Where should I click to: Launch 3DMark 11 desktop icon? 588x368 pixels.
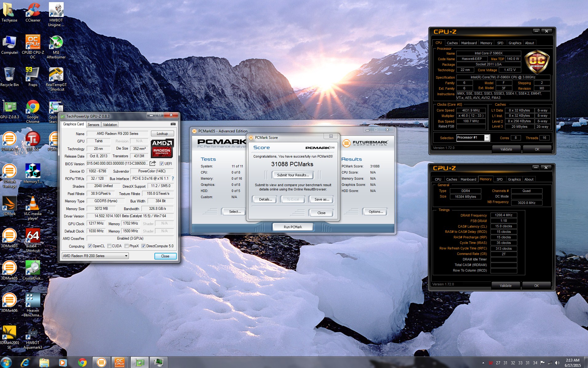tap(9, 141)
